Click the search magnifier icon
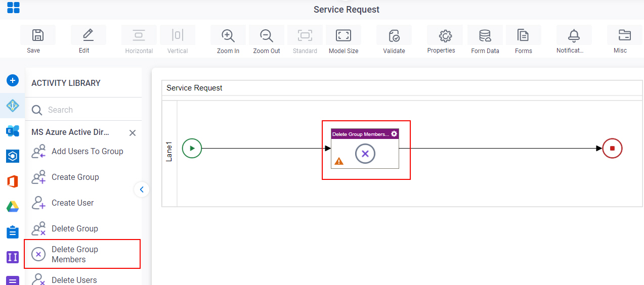644x285 pixels. 37,110
